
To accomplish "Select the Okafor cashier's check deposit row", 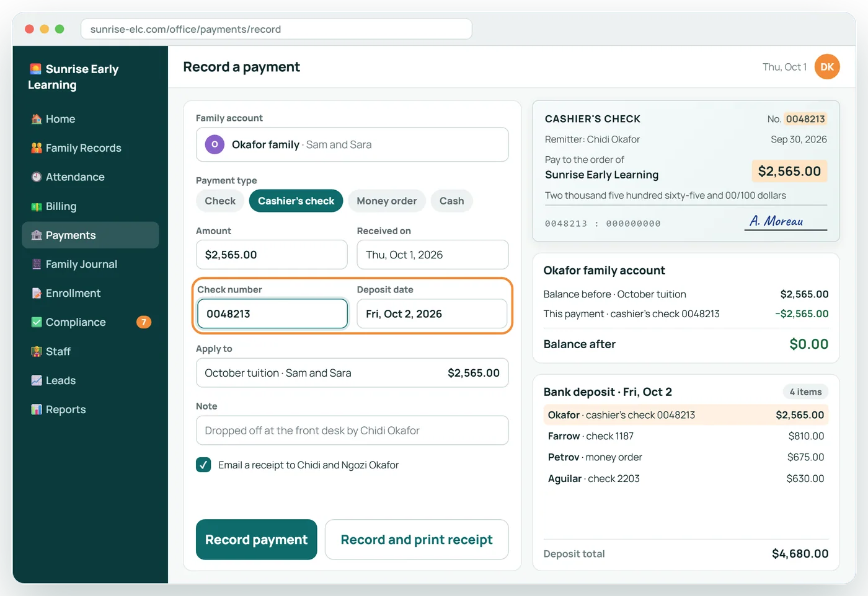I will click(686, 415).
